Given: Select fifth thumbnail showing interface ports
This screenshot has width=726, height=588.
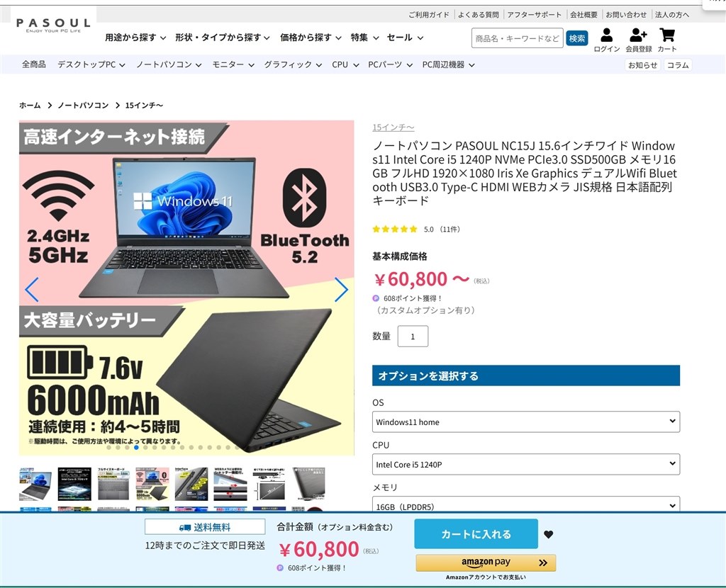Looking at the screenshot, I should (191, 484).
